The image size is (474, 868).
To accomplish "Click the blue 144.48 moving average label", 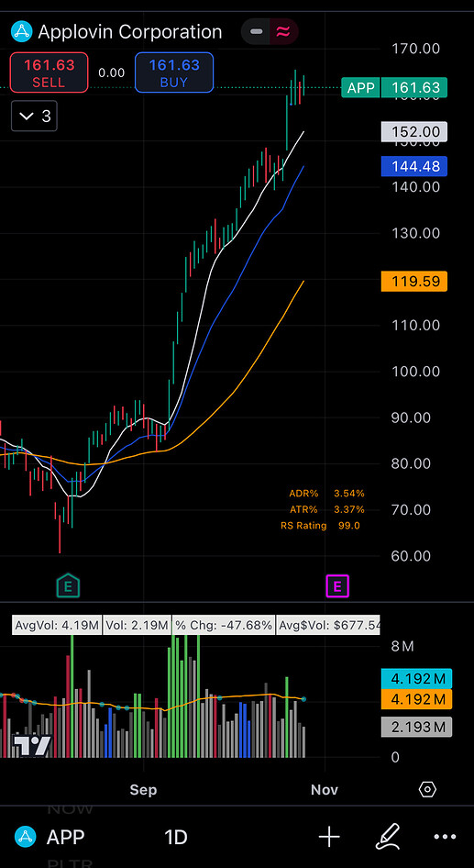I will coord(414,166).
